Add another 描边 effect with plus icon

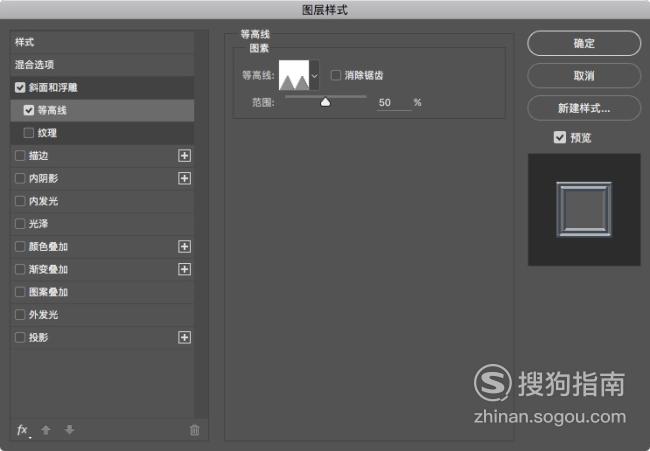[x=184, y=156]
